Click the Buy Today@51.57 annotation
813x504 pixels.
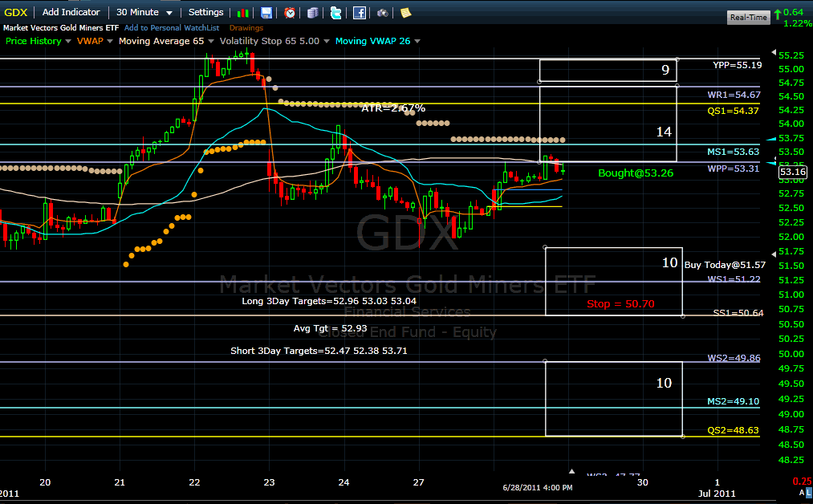(725, 265)
